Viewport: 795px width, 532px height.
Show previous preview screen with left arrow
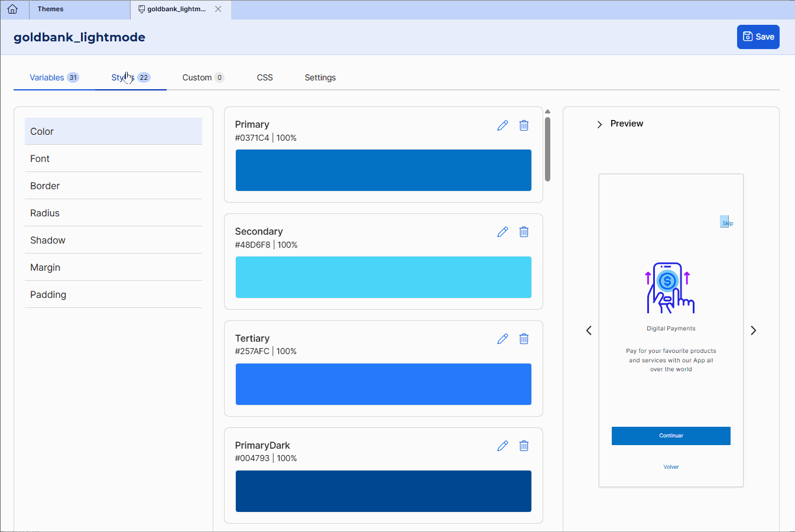click(x=589, y=330)
